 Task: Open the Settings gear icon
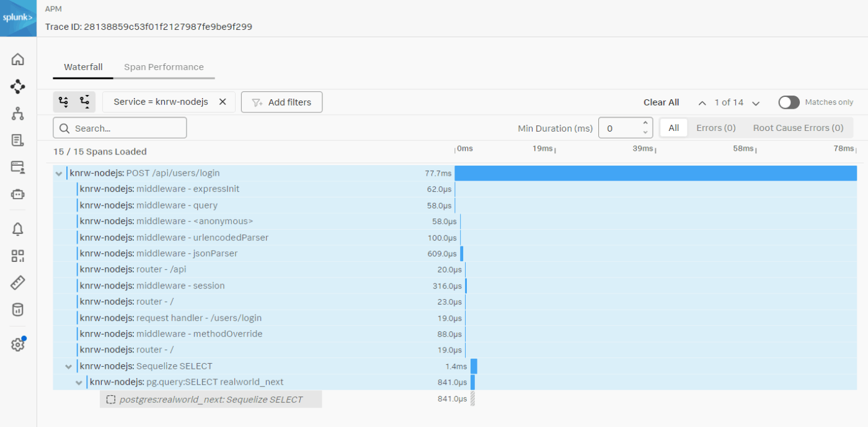coord(18,344)
